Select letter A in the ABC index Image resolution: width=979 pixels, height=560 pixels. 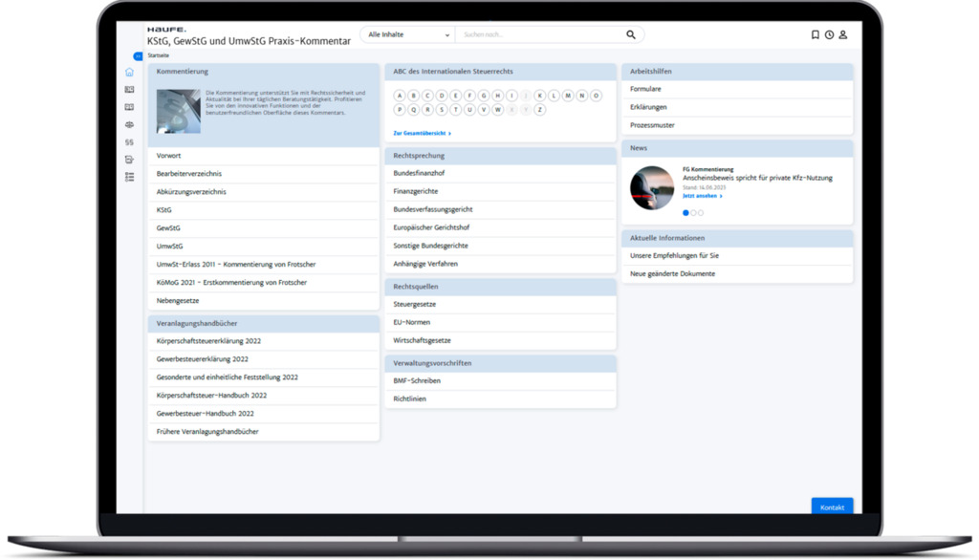pyautogui.click(x=400, y=96)
